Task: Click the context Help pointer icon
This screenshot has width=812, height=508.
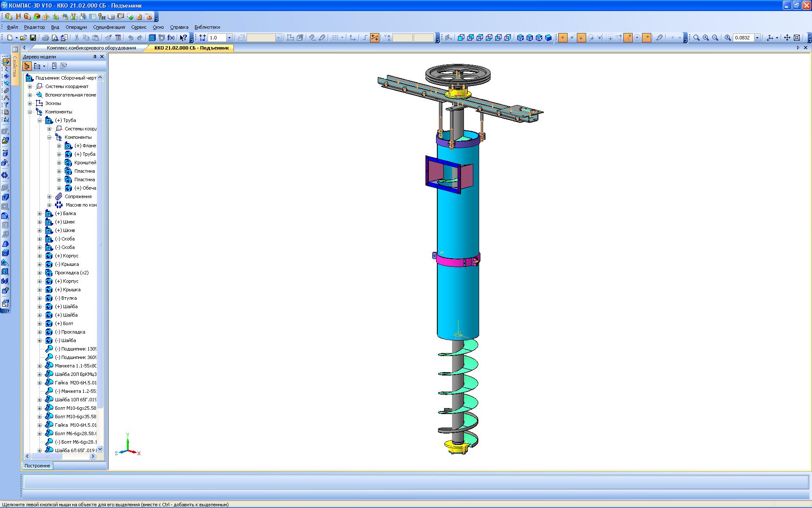Action: point(183,38)
